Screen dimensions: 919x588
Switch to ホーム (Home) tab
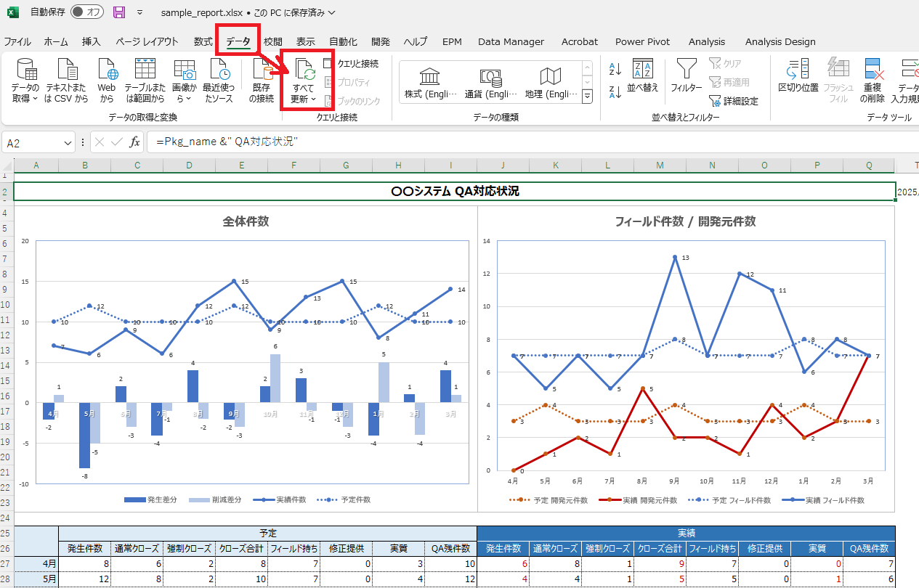click(x=56, y=41)
